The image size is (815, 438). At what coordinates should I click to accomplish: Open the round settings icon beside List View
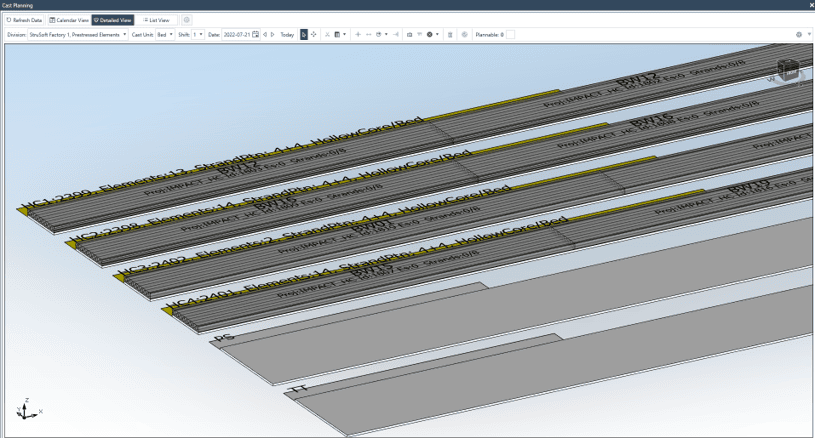click(x=187, y=20)
